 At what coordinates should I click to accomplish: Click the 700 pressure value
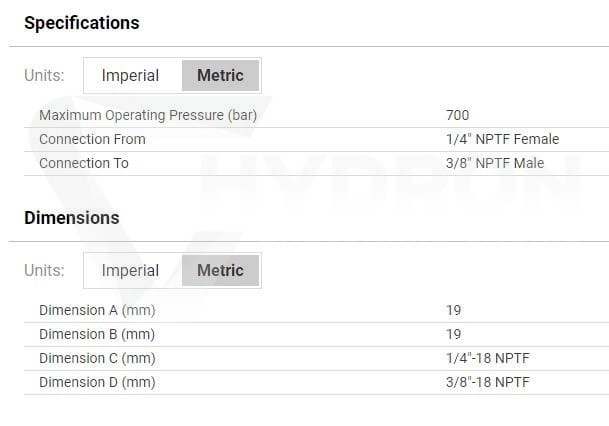458,115
